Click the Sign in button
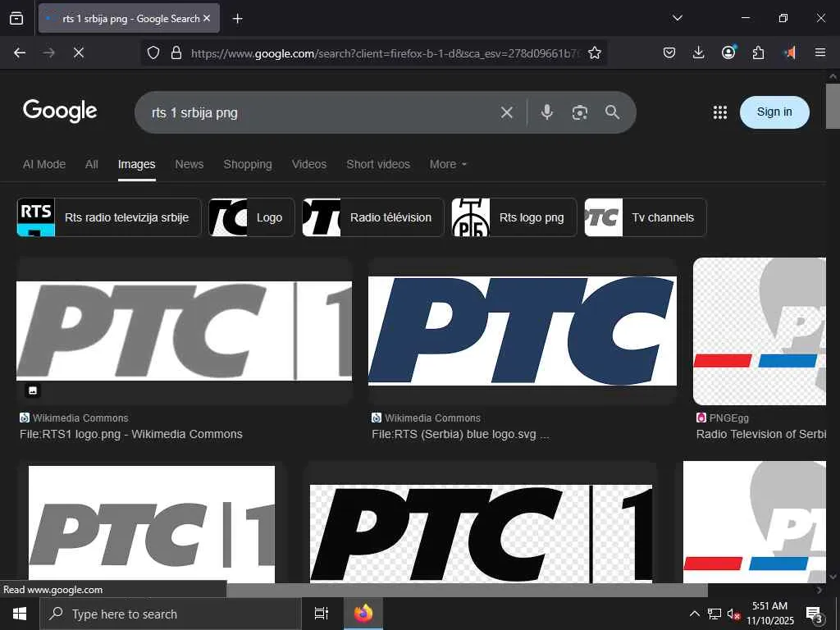This screenshot has width=840, height=630. 774,112
